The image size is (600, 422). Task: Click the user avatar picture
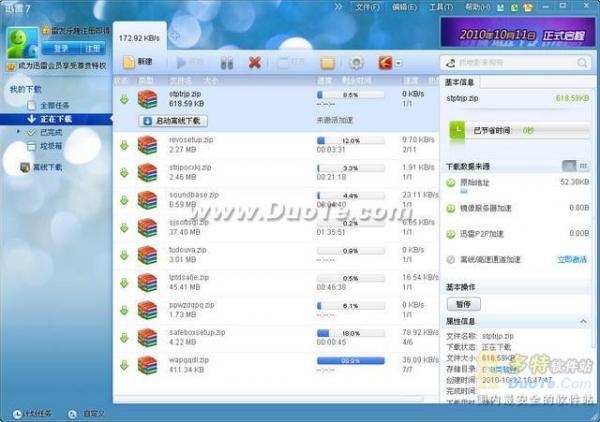pos(22,41)
